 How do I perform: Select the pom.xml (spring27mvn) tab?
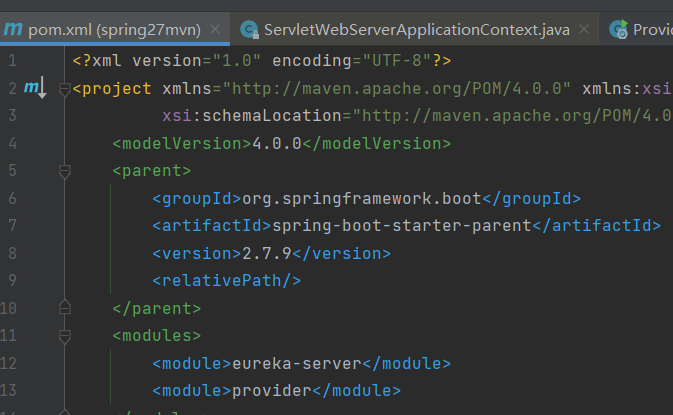tap(110, 30)
